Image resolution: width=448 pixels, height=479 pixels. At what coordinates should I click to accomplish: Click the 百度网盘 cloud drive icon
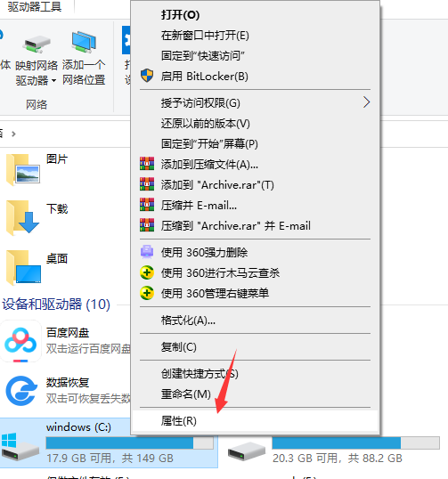20,341
